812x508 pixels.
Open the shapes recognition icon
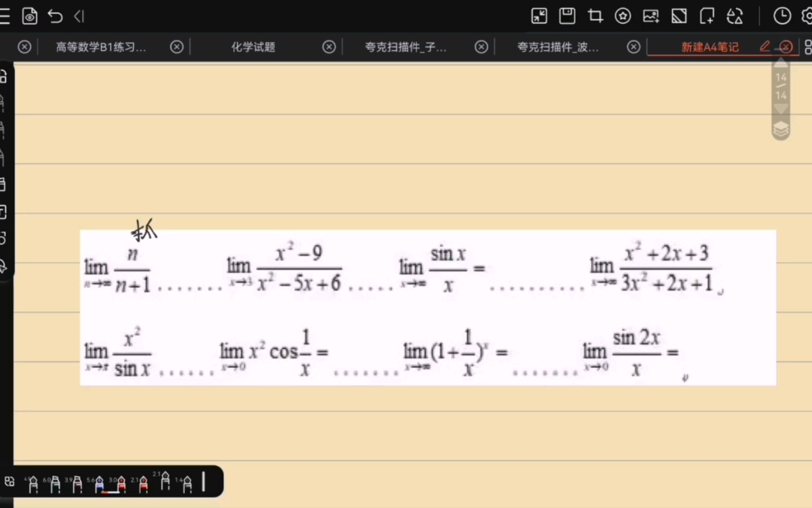click(x=734, y=16)
